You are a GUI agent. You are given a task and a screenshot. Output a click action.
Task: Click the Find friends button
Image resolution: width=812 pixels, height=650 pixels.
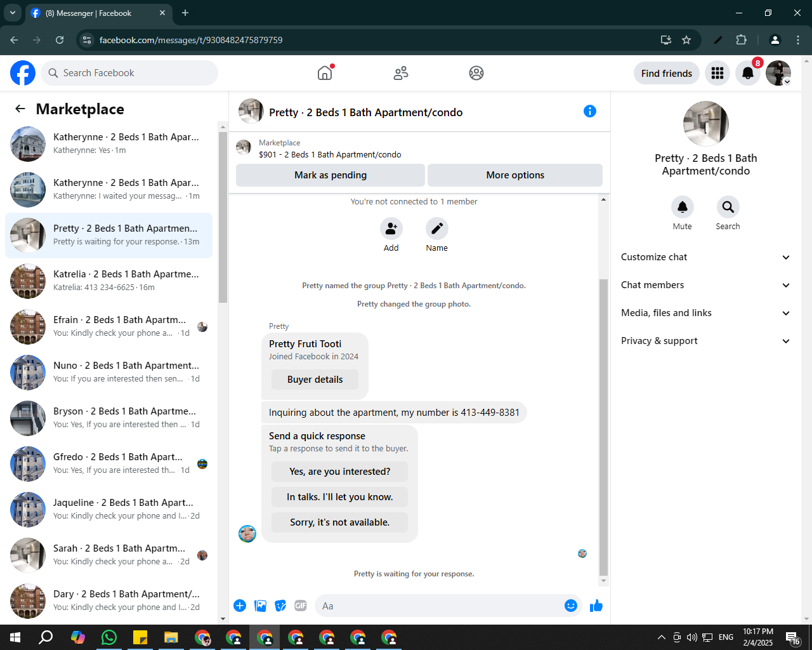coord(667,73)
